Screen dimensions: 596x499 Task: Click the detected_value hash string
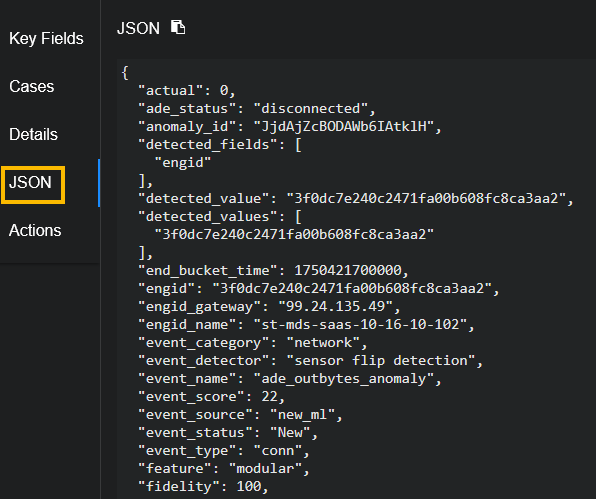coord(426,198)
